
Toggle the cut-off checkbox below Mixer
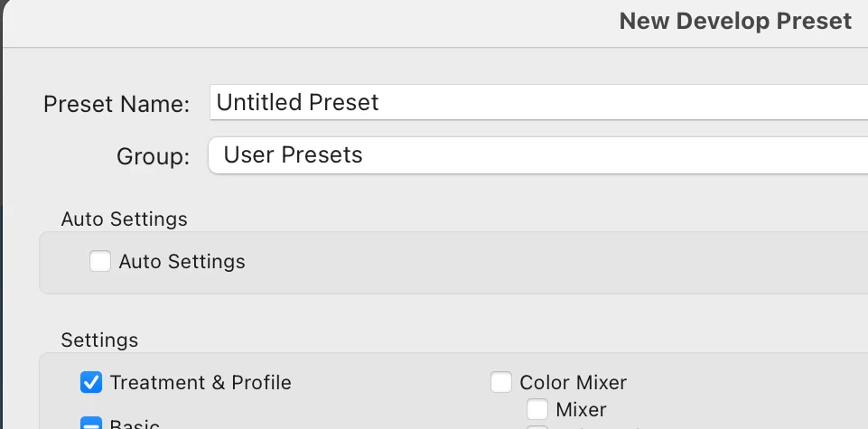click(537, 426)
